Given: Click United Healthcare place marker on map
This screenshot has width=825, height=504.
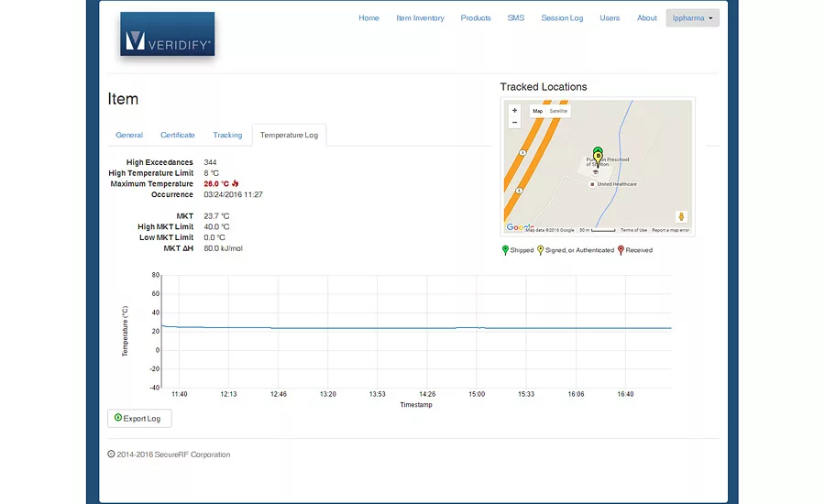Looking at the screenshot, I should point(592,184).
